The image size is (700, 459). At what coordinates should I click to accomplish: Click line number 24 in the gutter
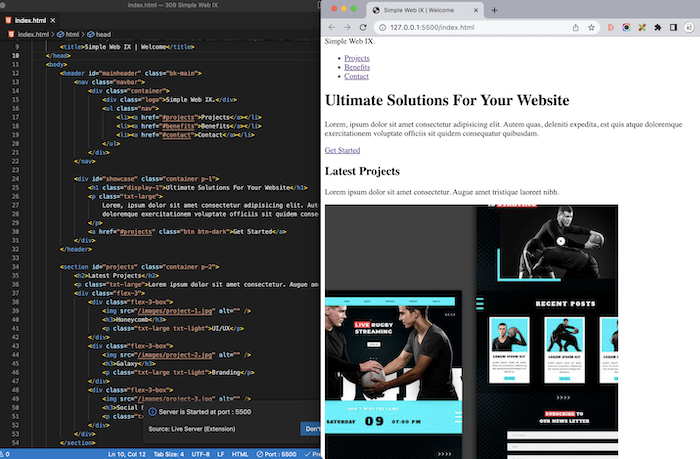point(16,179)
